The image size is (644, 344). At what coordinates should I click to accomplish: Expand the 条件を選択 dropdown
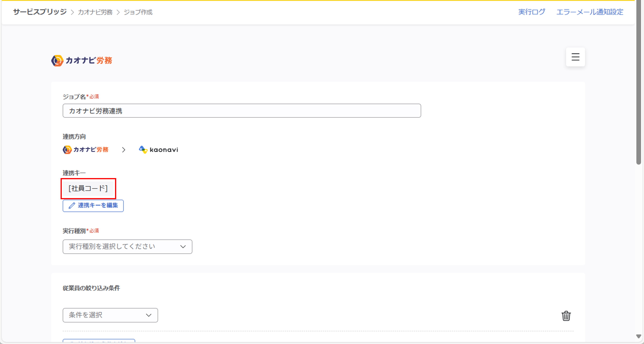[110, 315]
